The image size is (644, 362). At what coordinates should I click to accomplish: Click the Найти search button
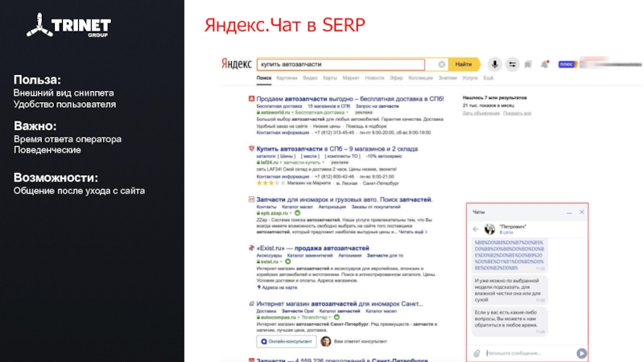[464, 64]
